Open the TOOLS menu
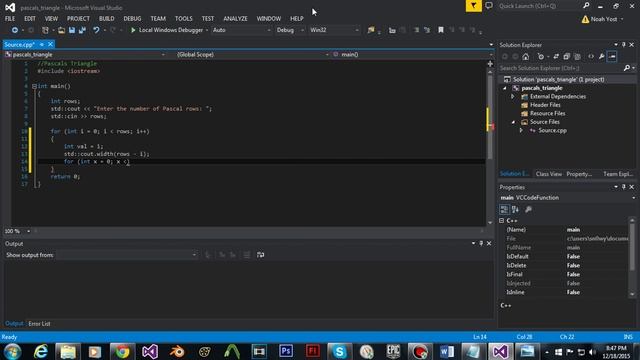Viewport: 640px width, 360px height. click(x=183, y=18)
